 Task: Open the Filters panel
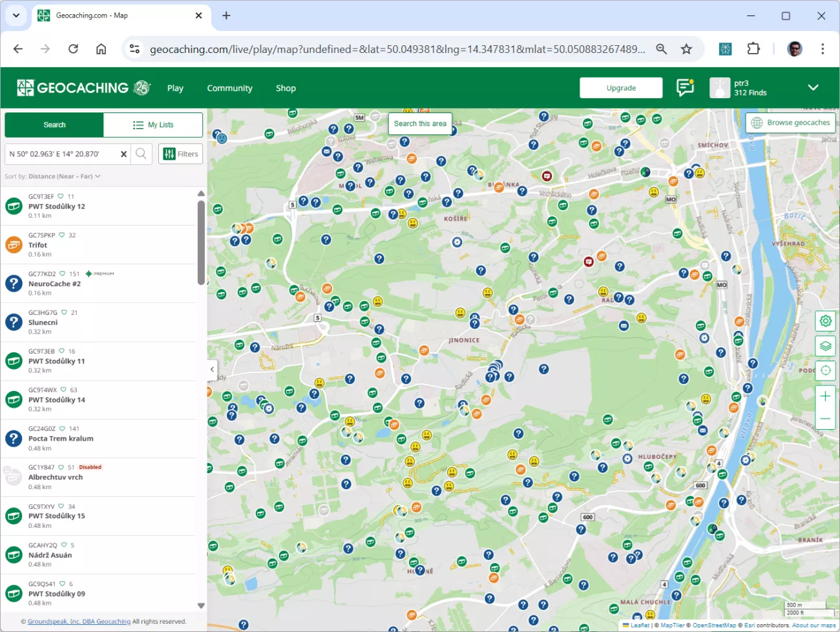(x=181, y=154)
